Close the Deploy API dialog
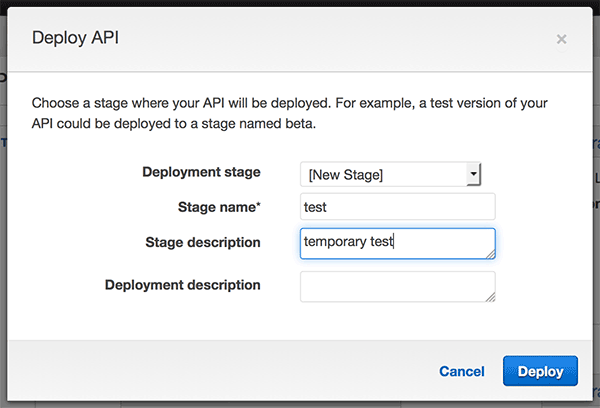600x408 pixels. tap(561, 39)
